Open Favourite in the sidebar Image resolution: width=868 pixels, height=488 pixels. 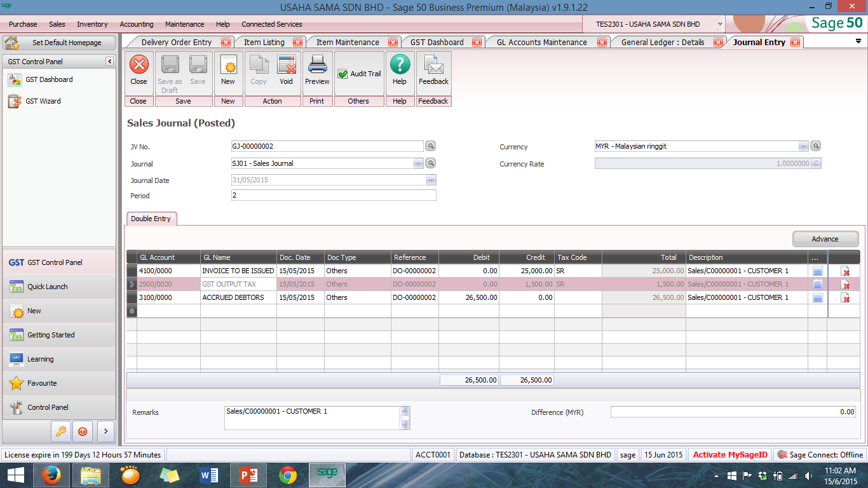(x=59, y=383)
